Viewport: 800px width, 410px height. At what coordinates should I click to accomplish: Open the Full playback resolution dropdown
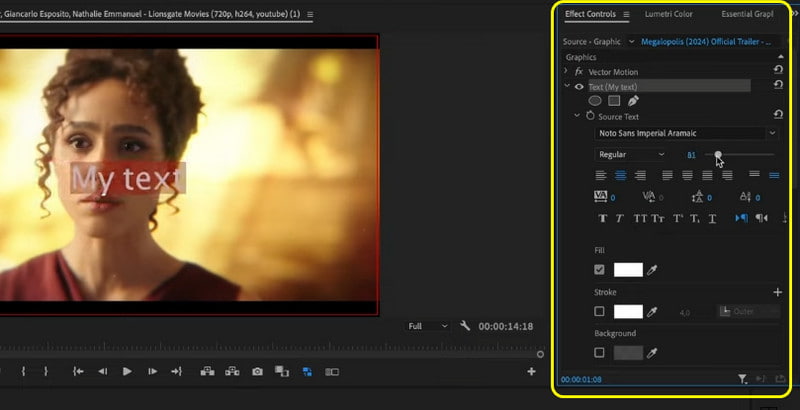tap(428, 326)
